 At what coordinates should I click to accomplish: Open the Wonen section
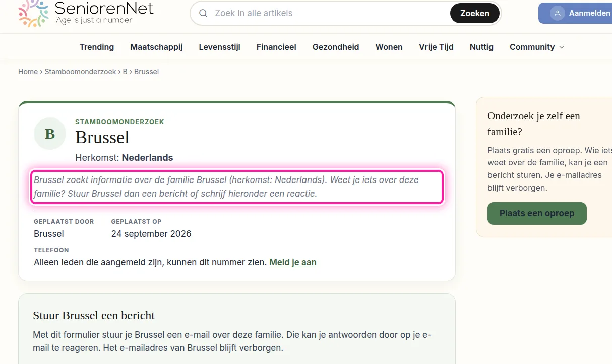(389, 47)
